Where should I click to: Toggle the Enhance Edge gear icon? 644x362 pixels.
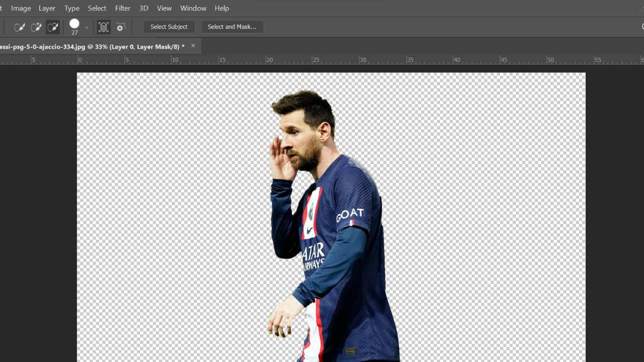click(121, 27)
